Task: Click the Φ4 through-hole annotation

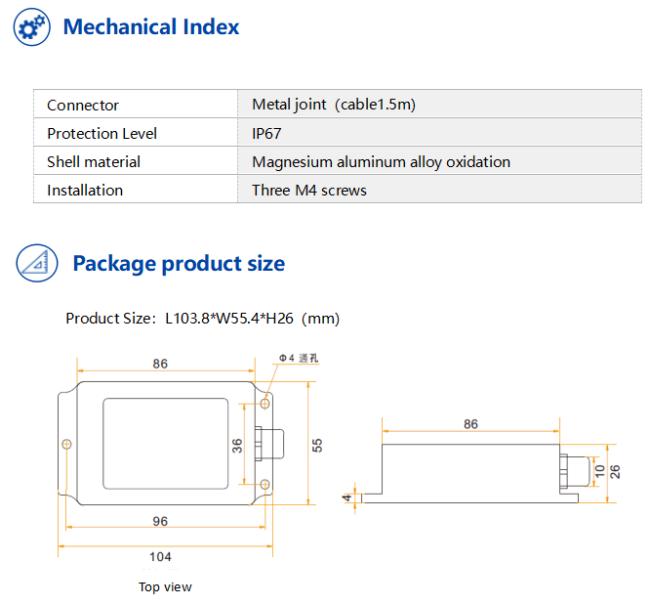Action: click(x=298, y=358)
